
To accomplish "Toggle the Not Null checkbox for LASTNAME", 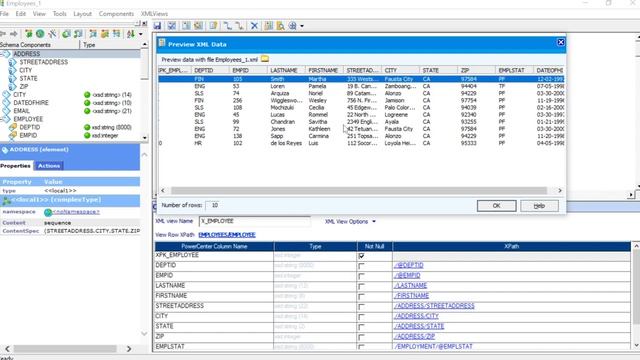I will click(x=361, y=286).
